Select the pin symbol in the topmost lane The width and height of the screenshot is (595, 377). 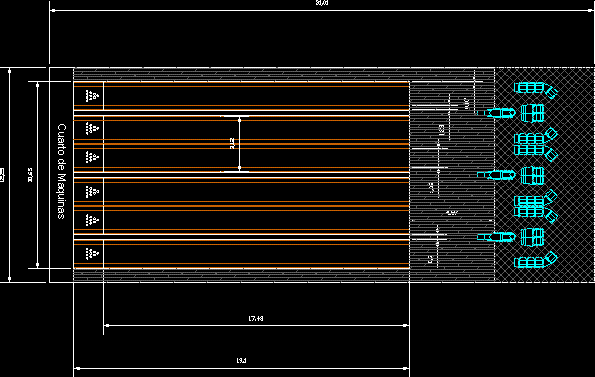(92, 96)
